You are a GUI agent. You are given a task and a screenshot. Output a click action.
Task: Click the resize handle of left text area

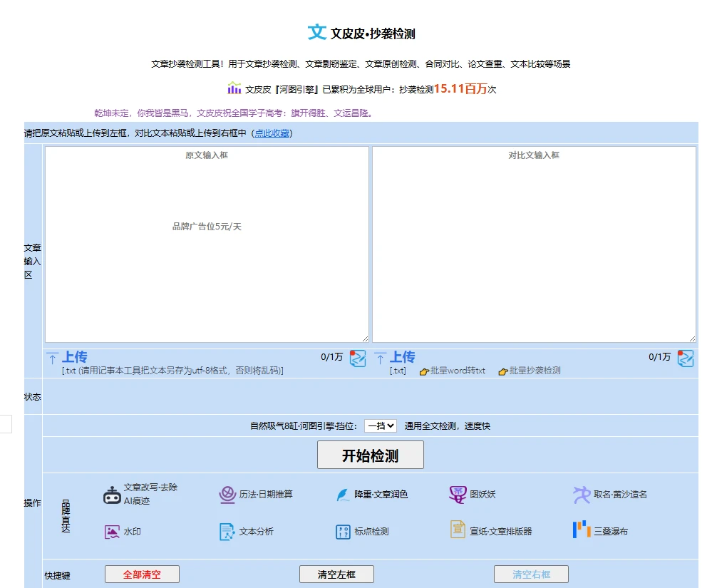tap(365, 339)
